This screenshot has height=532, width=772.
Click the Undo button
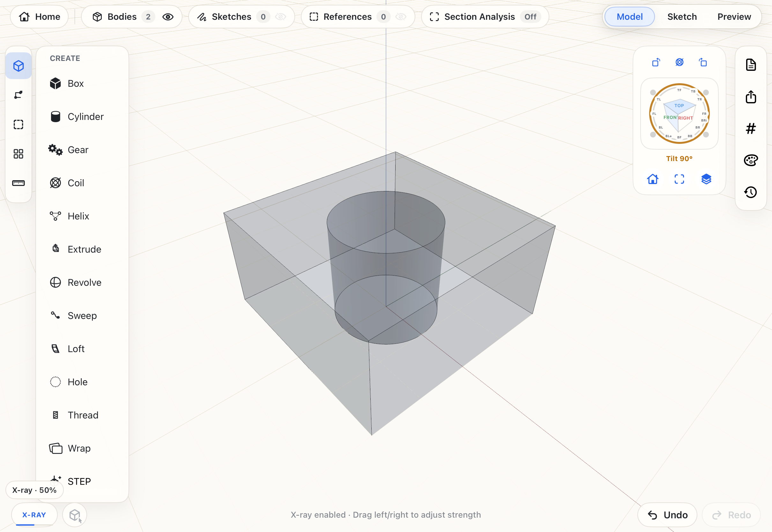[x=667, y=515]
